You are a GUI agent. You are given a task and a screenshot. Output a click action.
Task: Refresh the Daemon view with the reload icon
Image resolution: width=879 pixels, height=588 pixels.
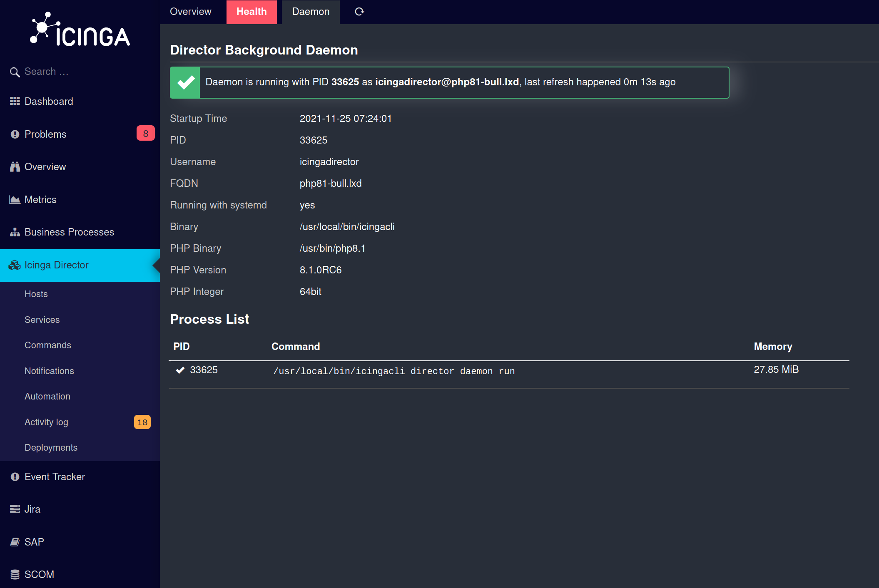click(359, 12)
